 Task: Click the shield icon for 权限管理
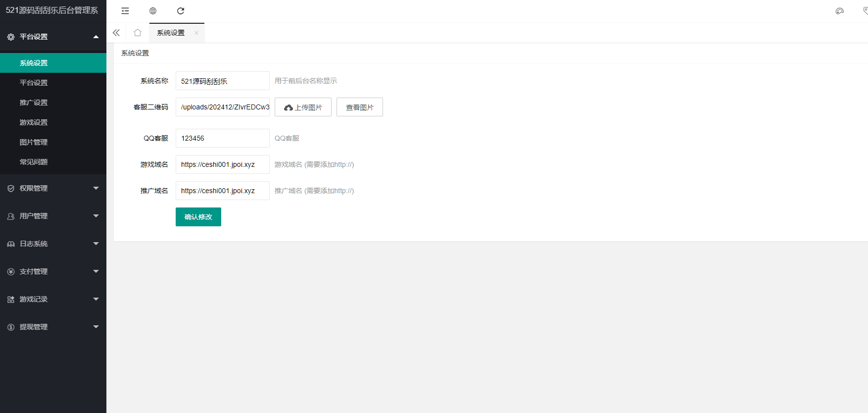(11, 188)
